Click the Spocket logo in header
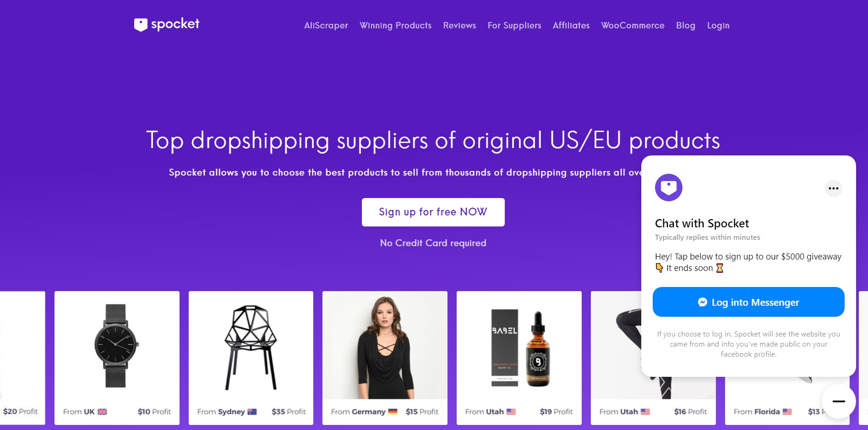 (x=167, y=24)
